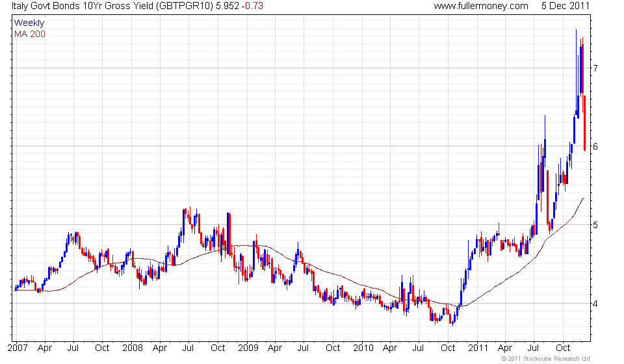Viewport: 624px width, 364px height.
Task: Click the 'Oct' label following 2011
Action: pos(563,348)
